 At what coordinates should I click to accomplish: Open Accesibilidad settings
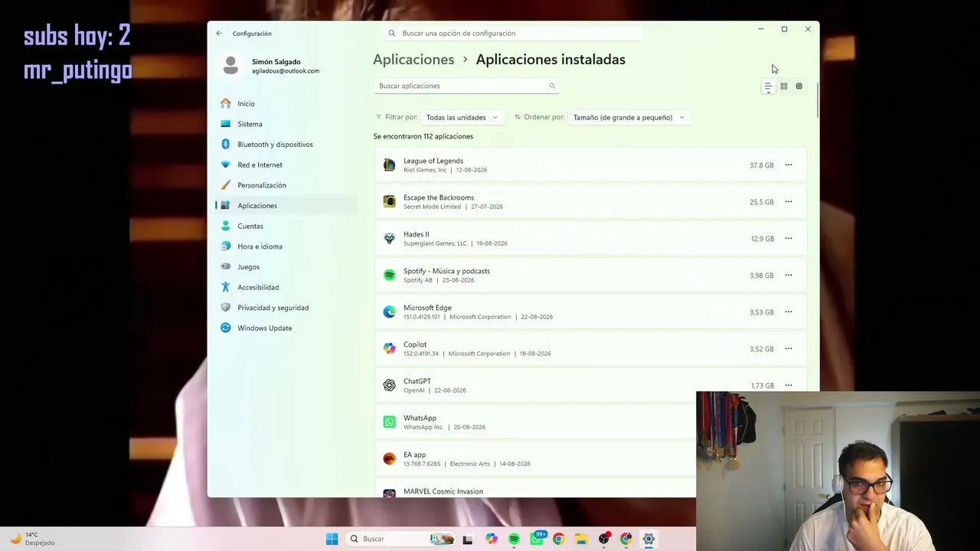[x=286, y=287]
